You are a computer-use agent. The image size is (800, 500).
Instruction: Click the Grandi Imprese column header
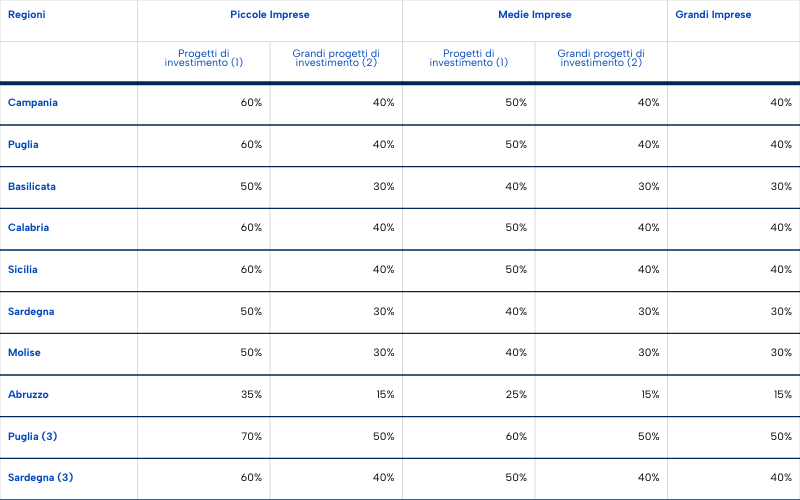tap(713, 15)
